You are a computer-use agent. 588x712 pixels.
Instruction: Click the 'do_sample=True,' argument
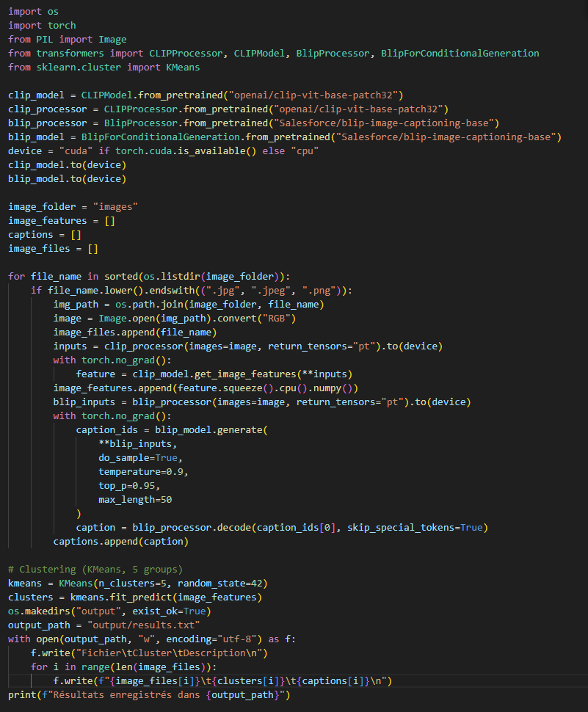pos(140,458)
